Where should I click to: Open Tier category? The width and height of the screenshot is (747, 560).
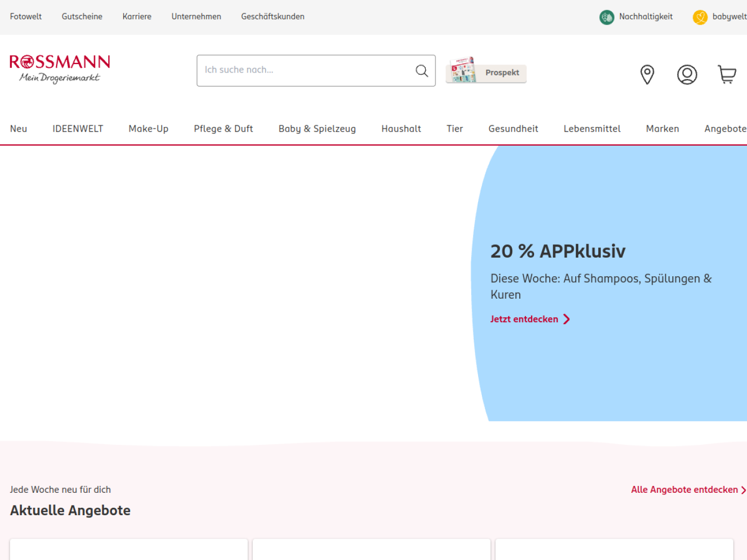click(x=455, y=129)
